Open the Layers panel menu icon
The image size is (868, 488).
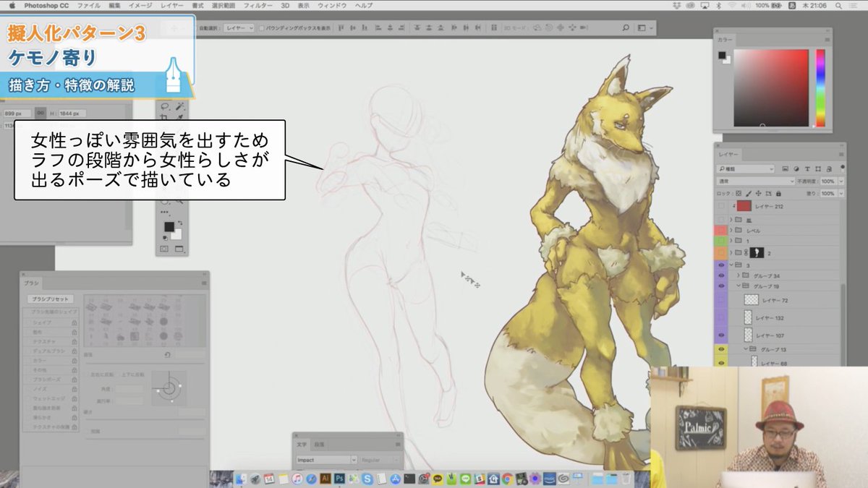[x=841, y=154]
